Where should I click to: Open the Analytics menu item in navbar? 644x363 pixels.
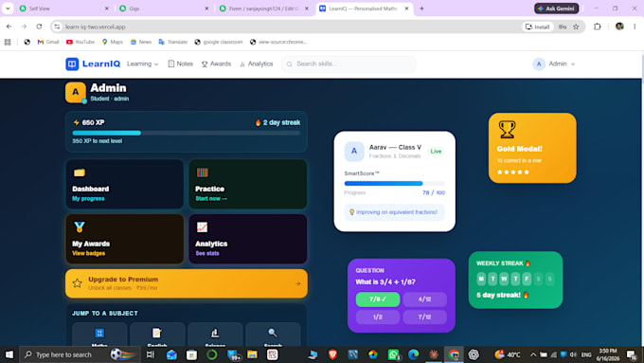click(x=257, y=64)
